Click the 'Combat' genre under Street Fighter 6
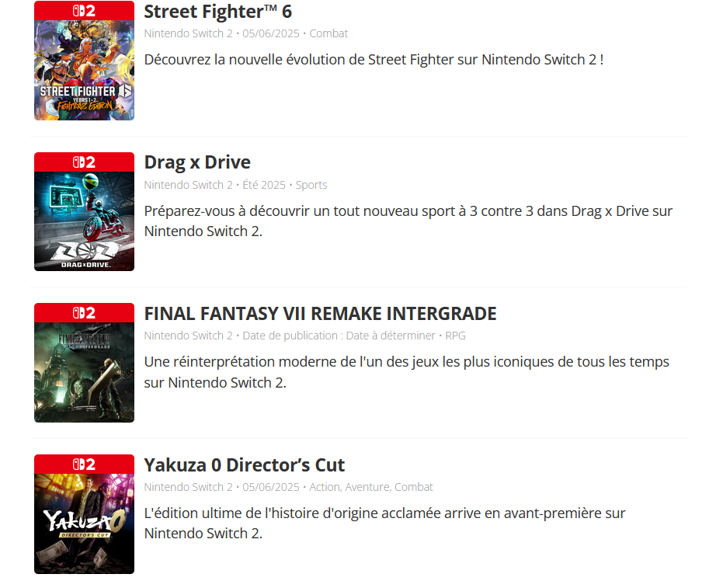Screen dimensions: 716x588 (x=328, y=33)
